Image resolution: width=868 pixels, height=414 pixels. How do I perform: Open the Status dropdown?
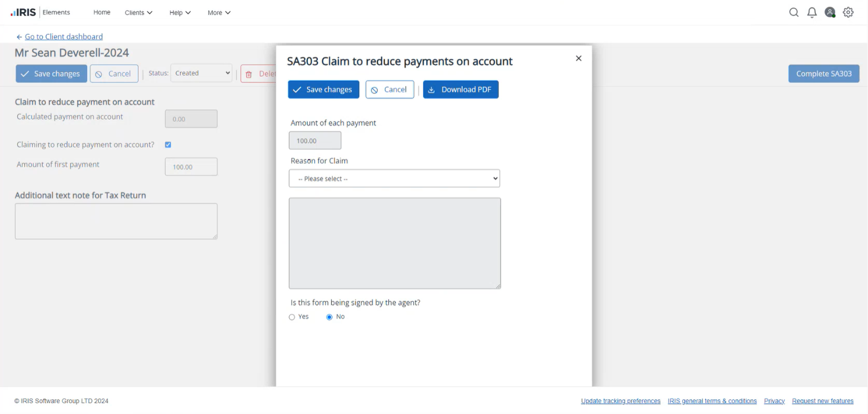coord(201,73)
